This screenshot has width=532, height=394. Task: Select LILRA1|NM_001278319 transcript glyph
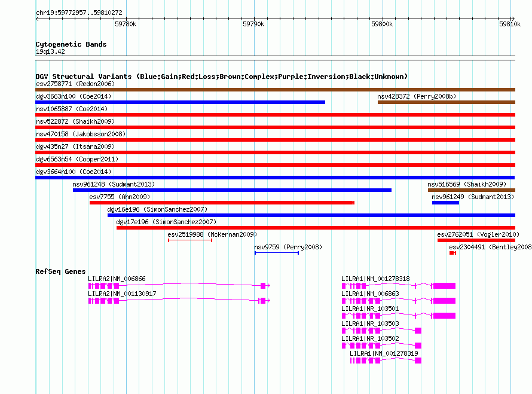click(x=386, y=361)
